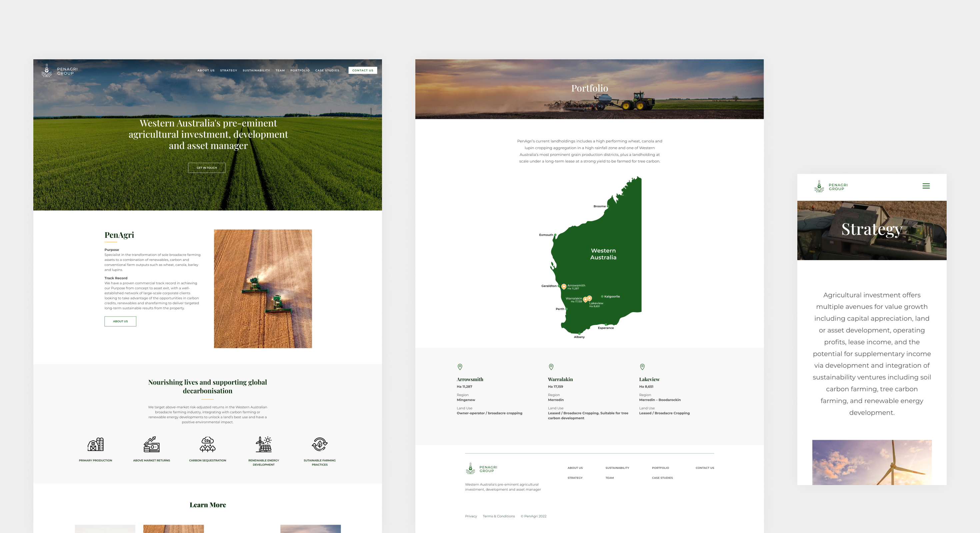Select the Arrowsmith marker on map
The width and height of the screenshot is (980, 533).
564,286
